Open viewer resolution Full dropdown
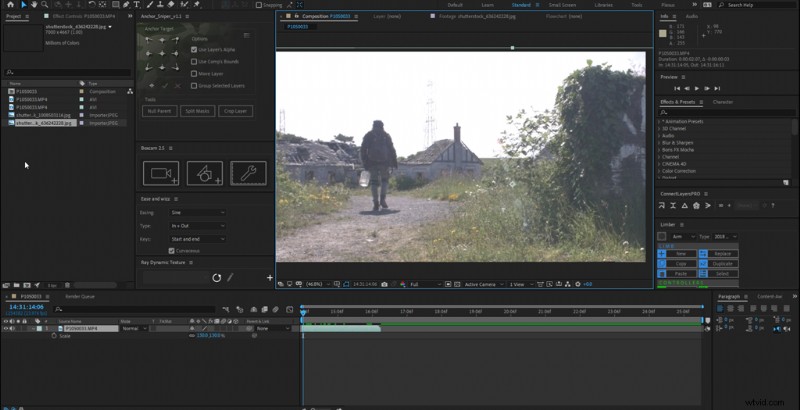The height and width of the screenshot is (410, 800). coord(426,284)
